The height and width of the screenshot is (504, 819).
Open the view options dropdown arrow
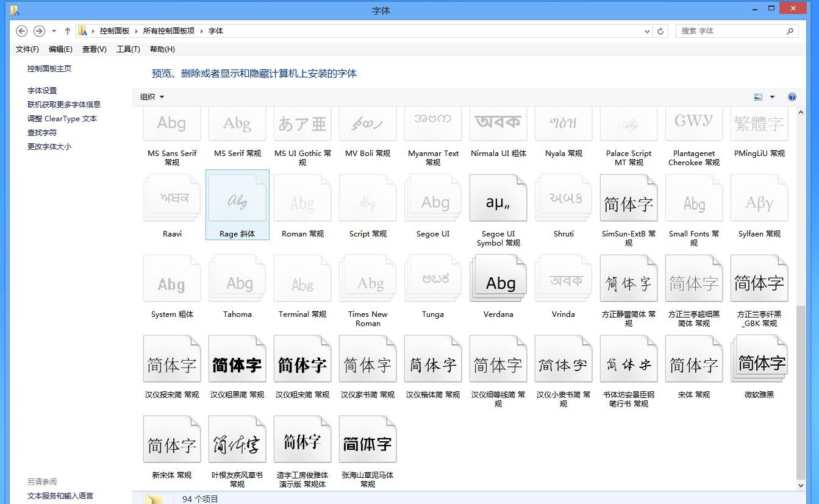click(772, 96)
